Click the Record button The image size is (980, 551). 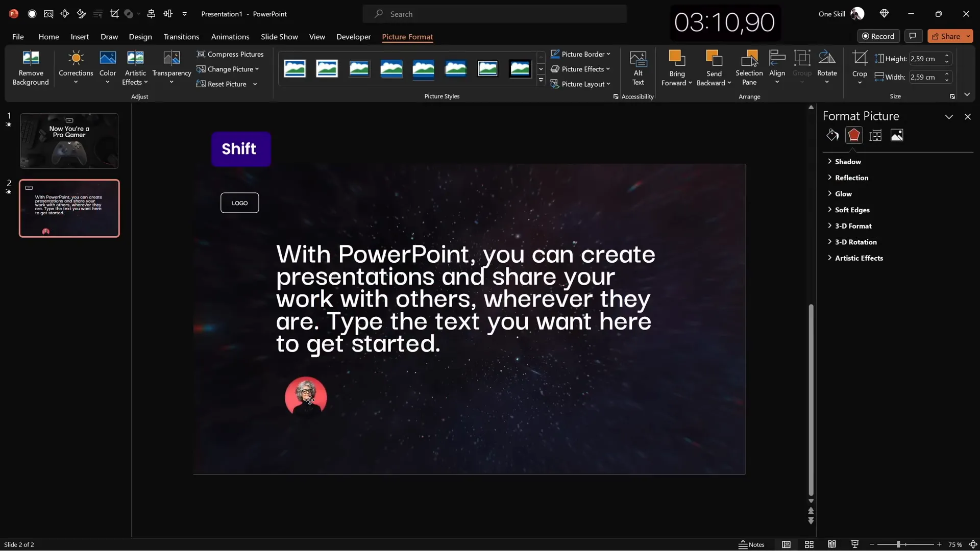coord(878,36)
